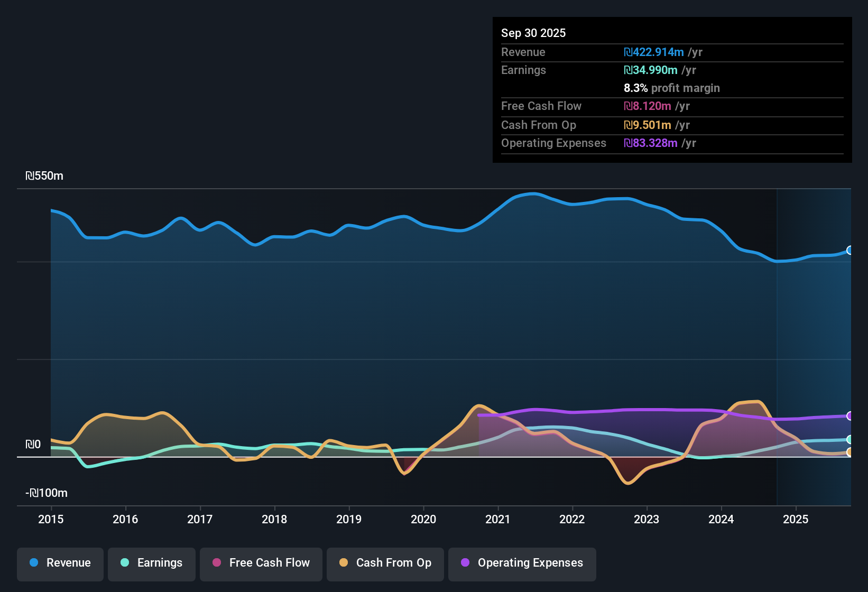Toggle the Revenue series visibility in legend
The height and width of the screenshot is (592, 868).
pyautogui.click(x=60, y=563)
